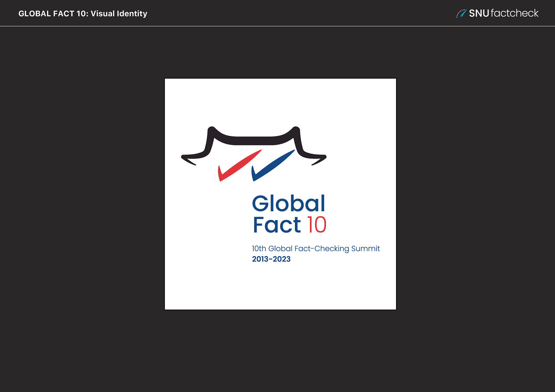
Task: Click the red '10' numeral
Action: [x=317, y=225]
